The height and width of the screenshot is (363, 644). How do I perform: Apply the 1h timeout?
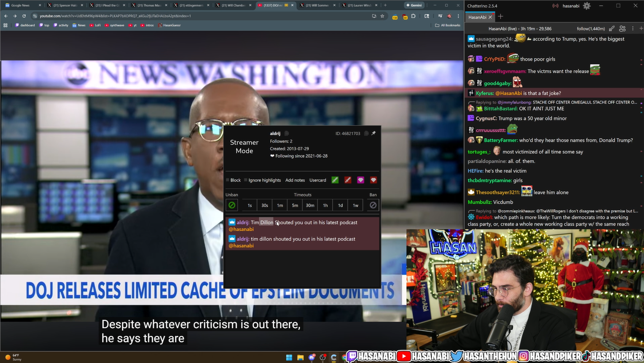[x=325, y=205]
